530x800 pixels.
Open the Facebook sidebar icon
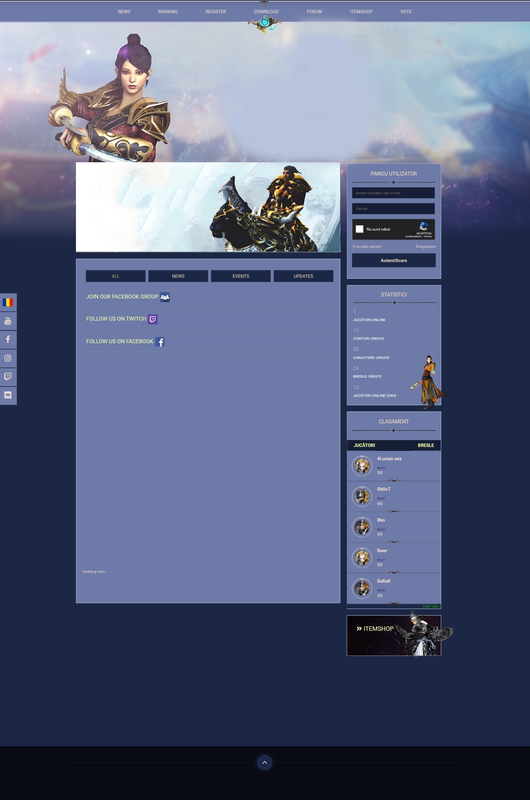(x=8, y=339)
